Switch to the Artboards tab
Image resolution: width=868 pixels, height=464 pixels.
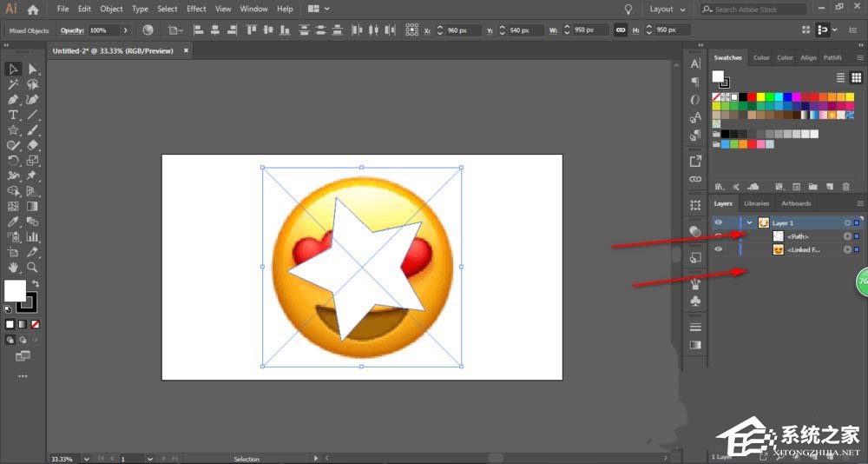795,203
